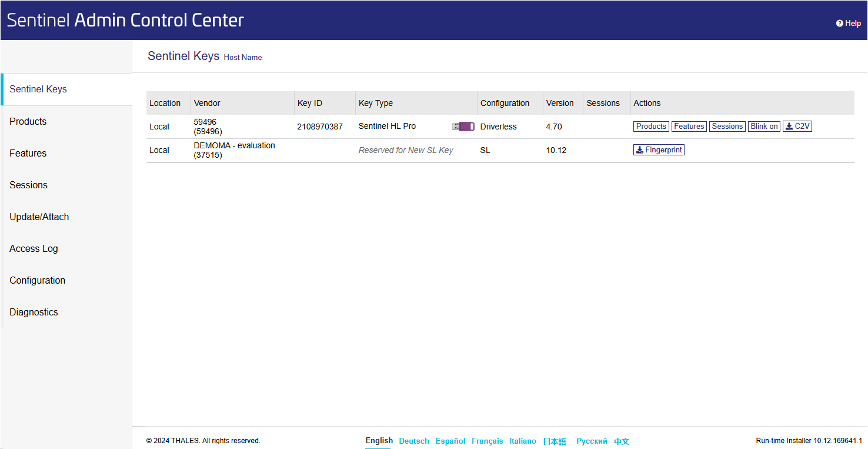The width and height of the screenshot is (868, 449).
Task: Click the USB dongle key icon
Action: [x=463, y=127]
